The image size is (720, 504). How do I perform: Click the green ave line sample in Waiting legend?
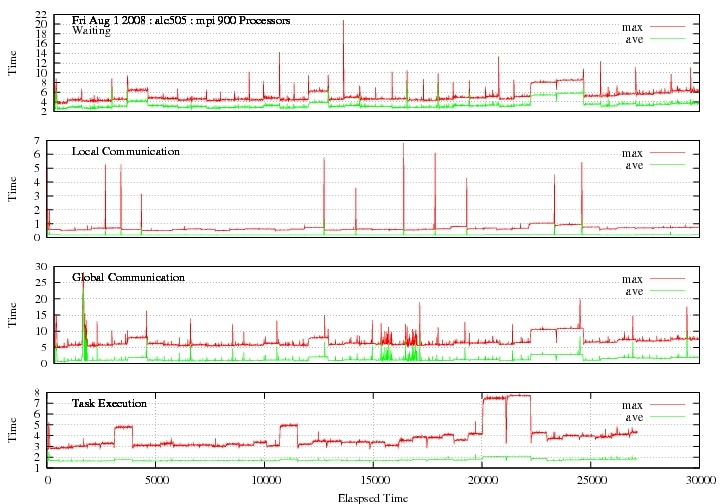tap(667, 39)
